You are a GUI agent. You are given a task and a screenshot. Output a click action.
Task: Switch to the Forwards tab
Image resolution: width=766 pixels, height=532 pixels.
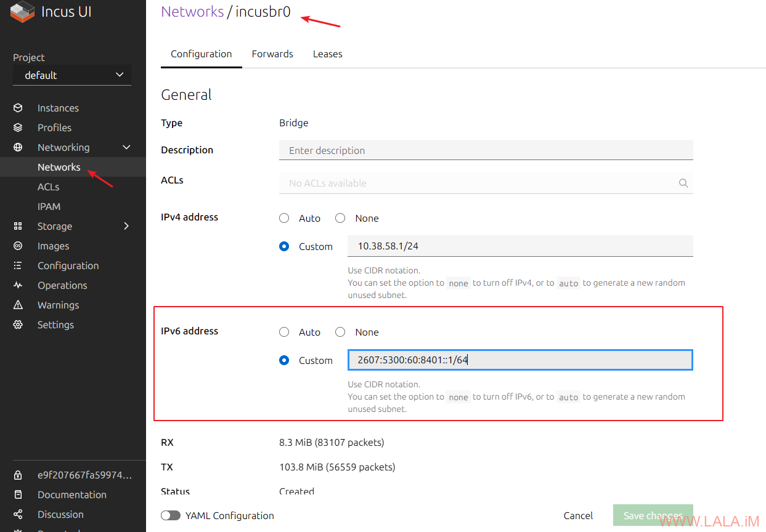[272, 54]
